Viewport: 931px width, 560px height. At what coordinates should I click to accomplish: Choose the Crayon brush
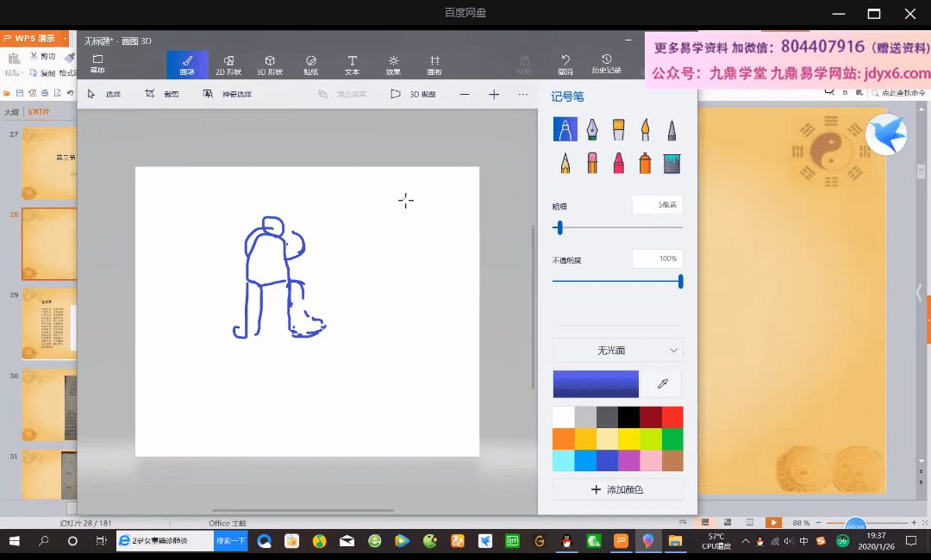[x=618, y=163]
